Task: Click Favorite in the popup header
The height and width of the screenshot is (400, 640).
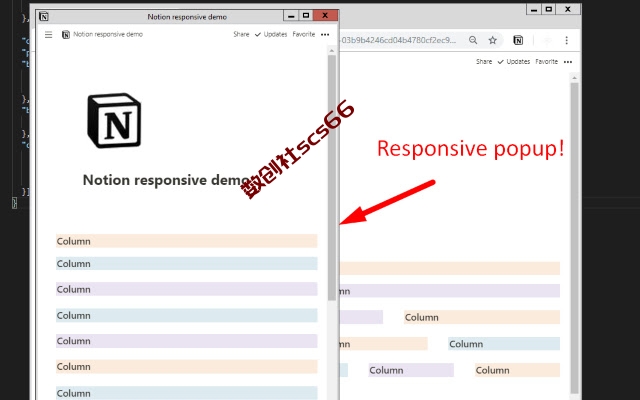Action: (x=304, y=34)
